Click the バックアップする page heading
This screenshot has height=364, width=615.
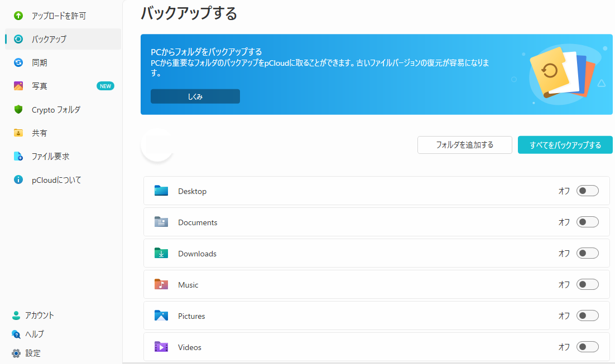[x=189, y=13]
